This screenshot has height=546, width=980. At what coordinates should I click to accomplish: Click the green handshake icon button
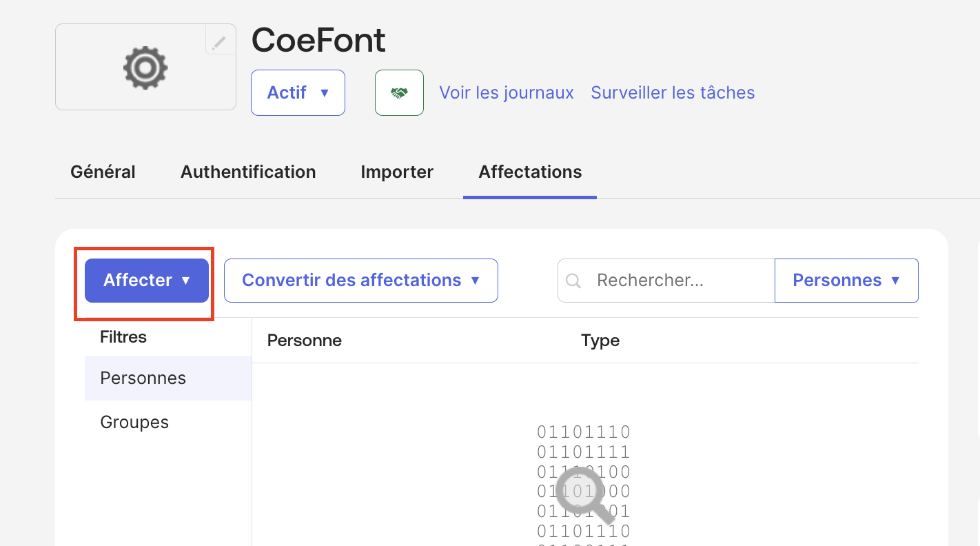coord(399,92)
